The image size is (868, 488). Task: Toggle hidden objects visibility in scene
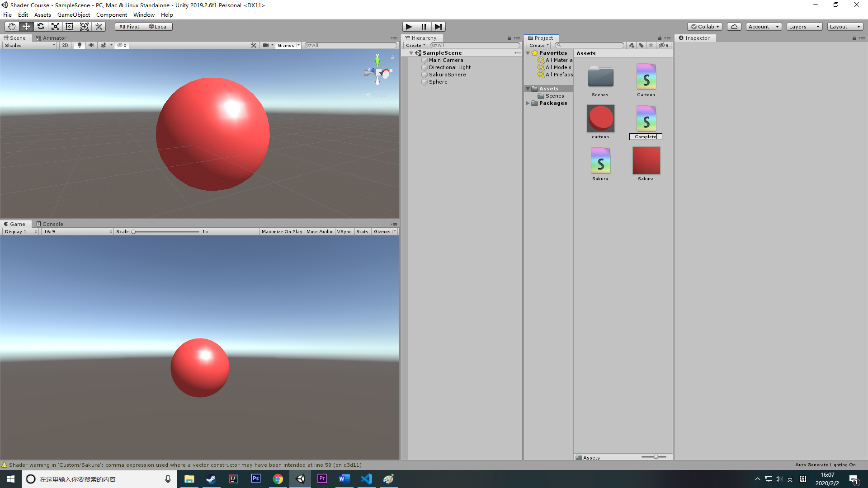122,45
